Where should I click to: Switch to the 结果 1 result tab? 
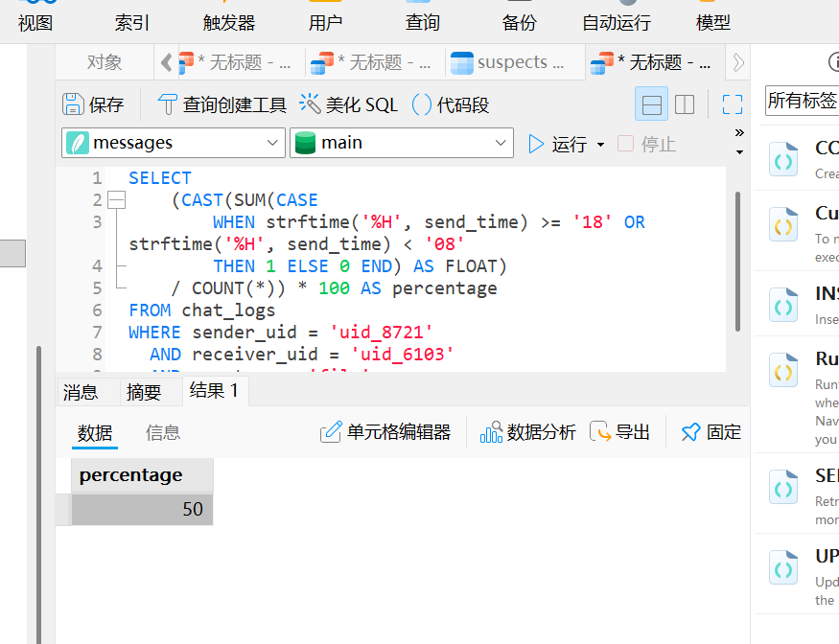[214, 391]
